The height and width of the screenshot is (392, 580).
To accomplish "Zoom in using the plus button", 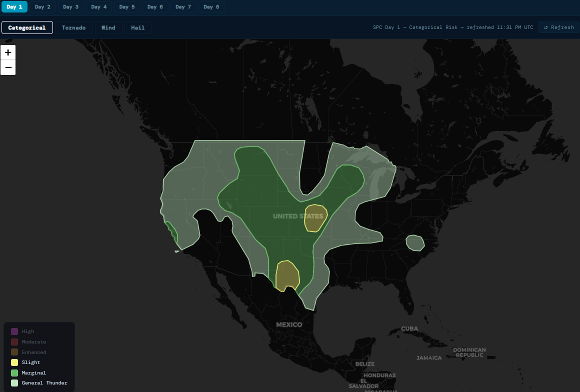I will [7, 52].
